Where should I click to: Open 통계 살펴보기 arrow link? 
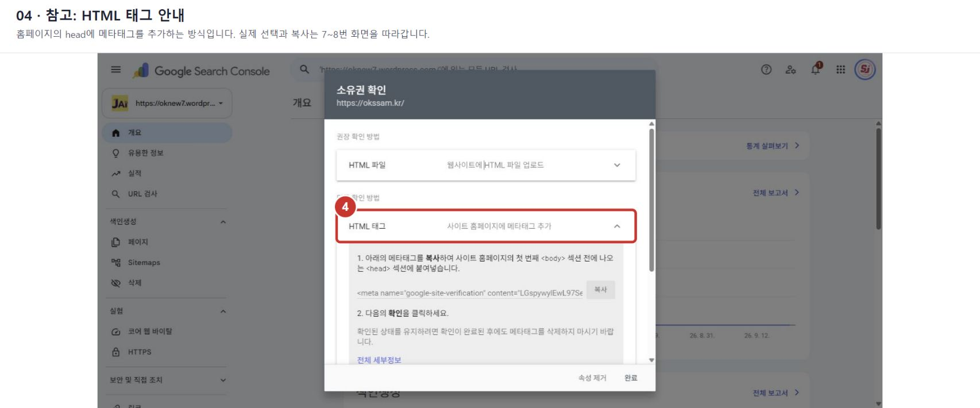[773, 146]
